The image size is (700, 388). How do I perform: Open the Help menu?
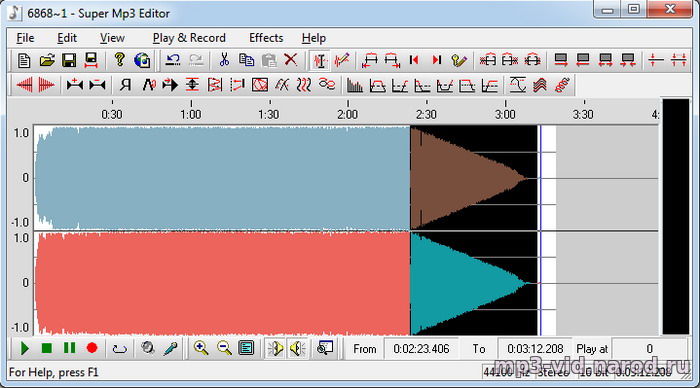pyautogui.click(x=314, y=38)
